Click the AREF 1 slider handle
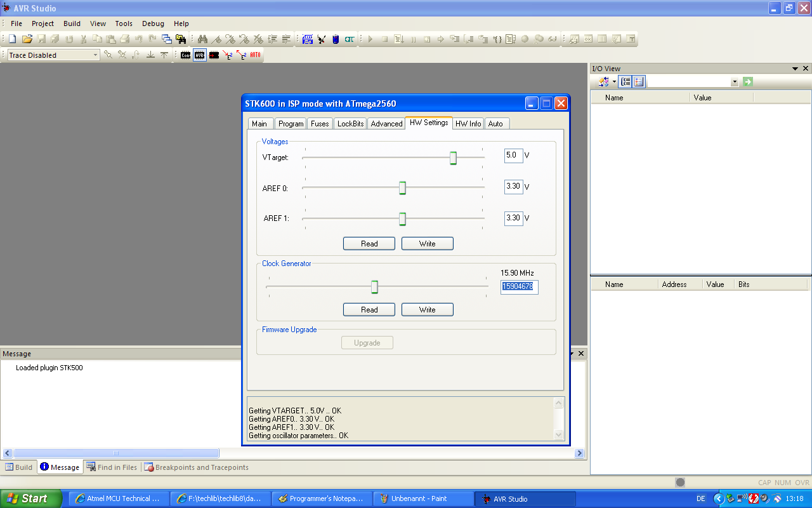This screenshot has height=508, width=812. tap(402, 218)
